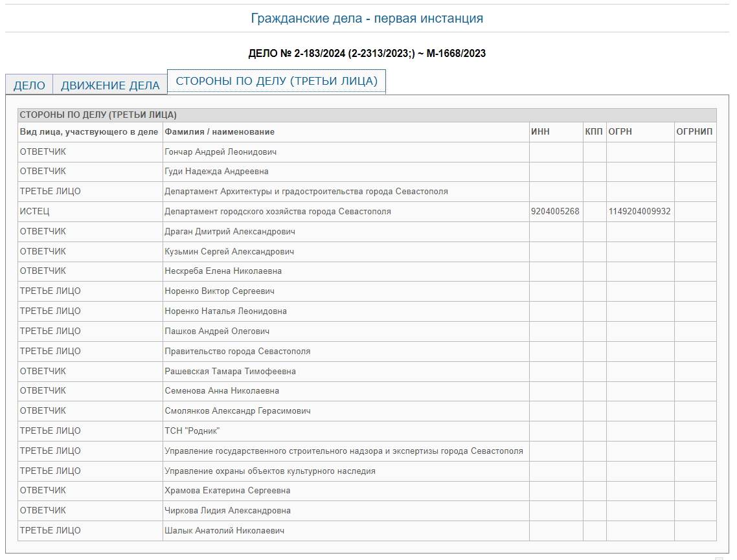This screenshot has width=737, height=560.
Task: Click ОТВЕТЧИК role in Гончар row
Action: pyautogui.click(x=43, y=151)
